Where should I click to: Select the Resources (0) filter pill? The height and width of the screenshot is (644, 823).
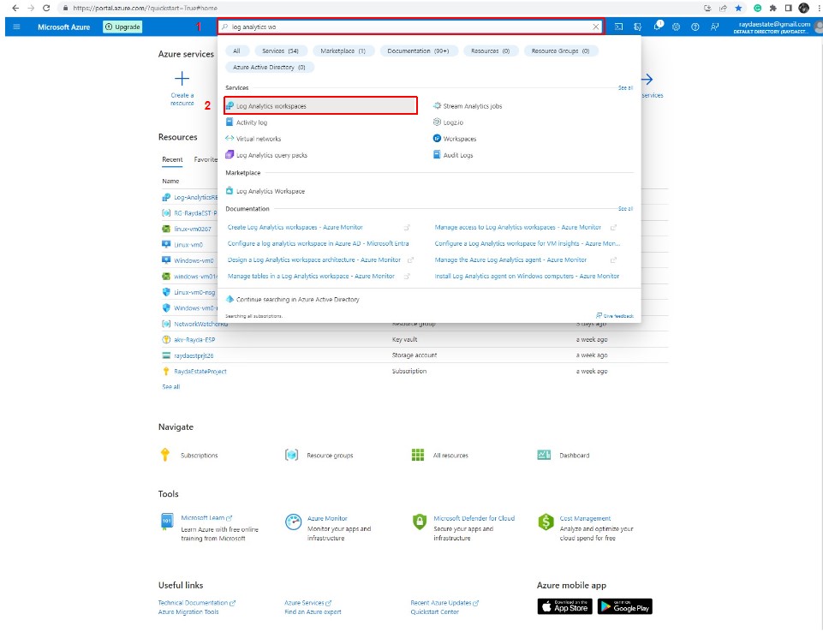tap(490, 51)
